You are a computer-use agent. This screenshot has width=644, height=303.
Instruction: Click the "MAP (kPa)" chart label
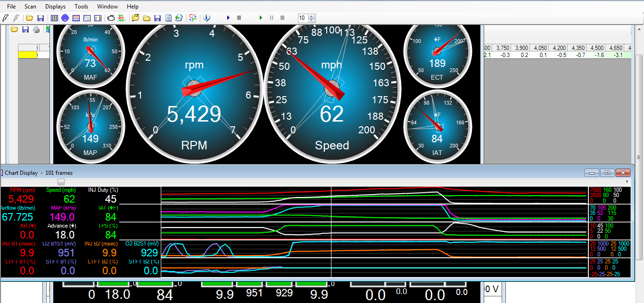click(x=62, y=208)
